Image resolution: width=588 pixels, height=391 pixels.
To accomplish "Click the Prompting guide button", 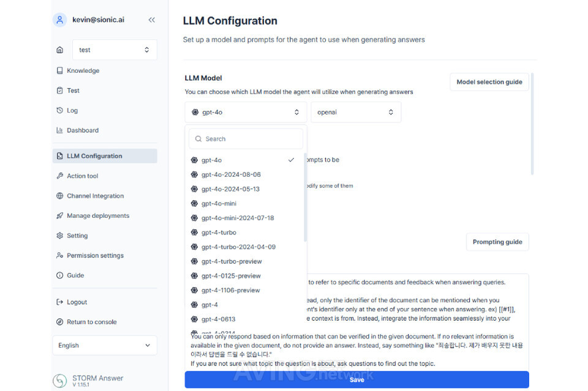I will [x=497, y=242].
